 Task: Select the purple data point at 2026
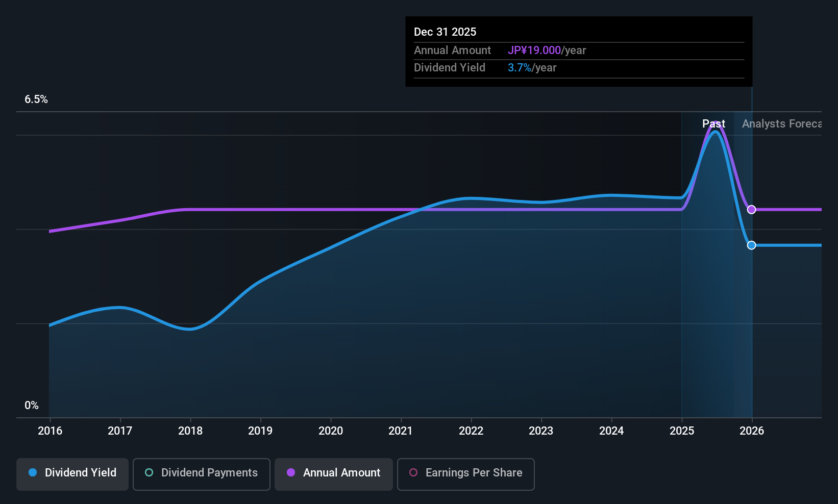[x=751, y=210]
